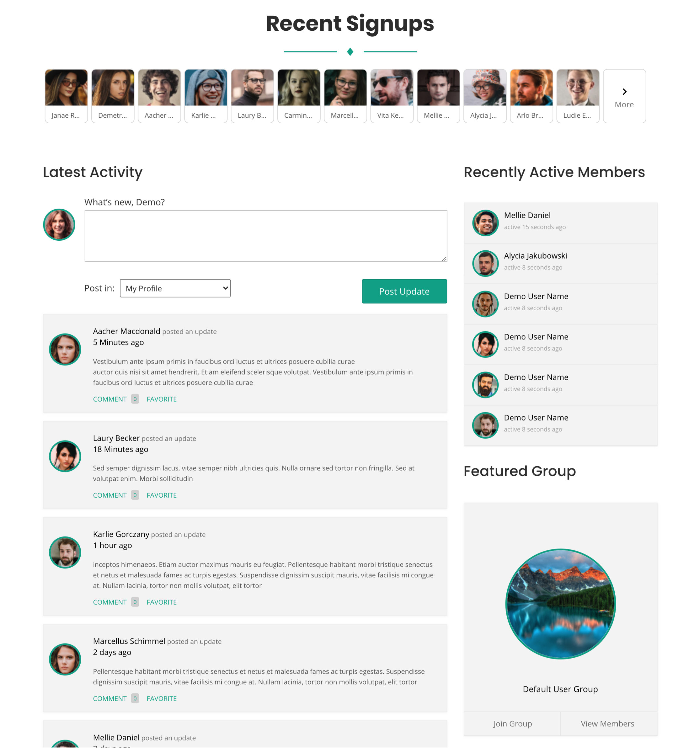Screen dimensions: 700x748
Task: Click the Post Update button
Action: tap(404, 291)
